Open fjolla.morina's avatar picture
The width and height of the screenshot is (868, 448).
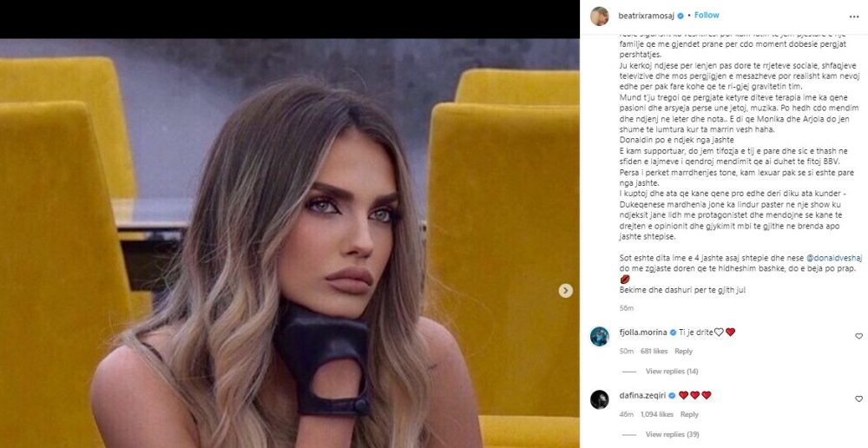599,336
